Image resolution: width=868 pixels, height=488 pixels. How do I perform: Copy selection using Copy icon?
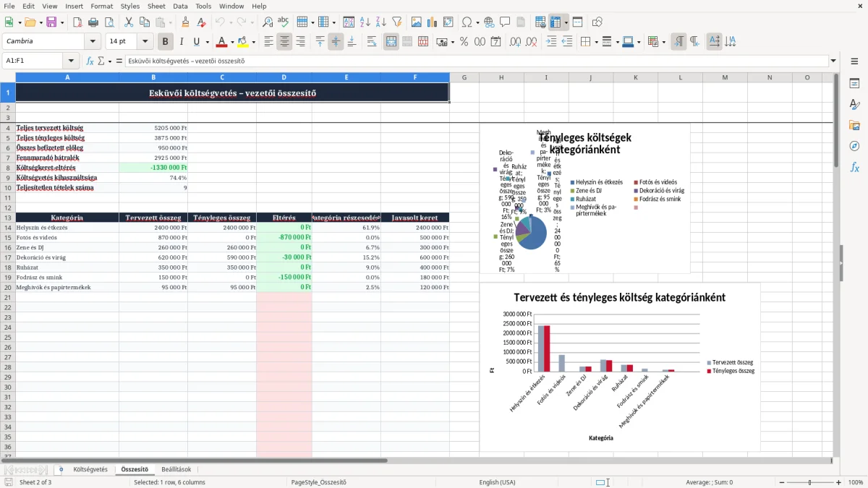[144, 22]
